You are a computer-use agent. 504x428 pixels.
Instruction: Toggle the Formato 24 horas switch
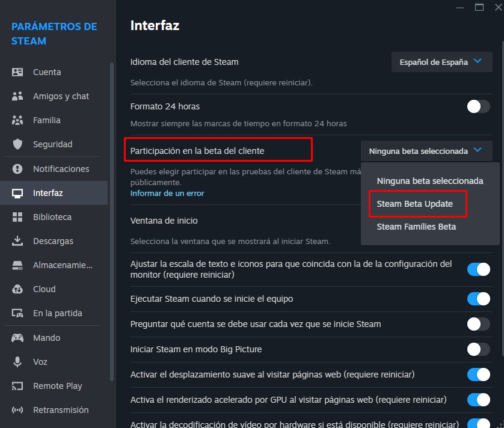coord(478,106)
